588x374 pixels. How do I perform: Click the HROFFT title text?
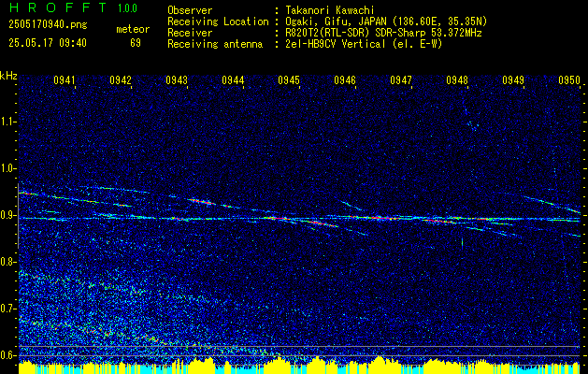coord(59,7)
